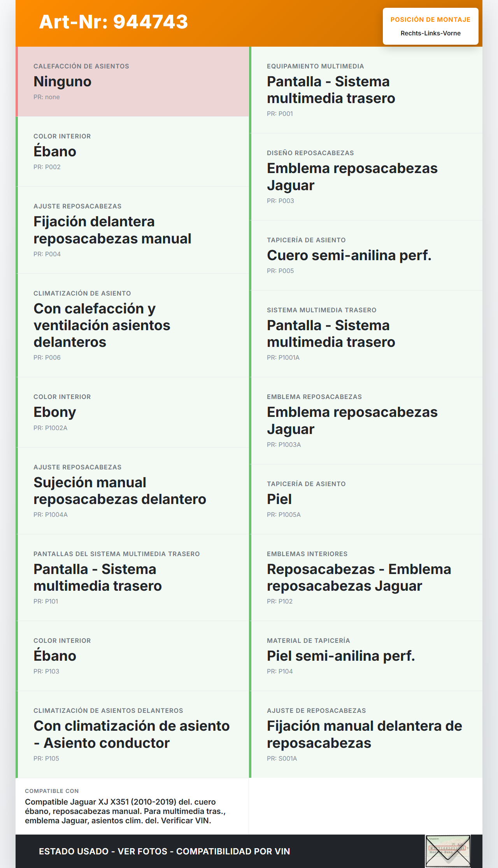498x868 pixels.
Task: Click the Ébano card with PR P002
Action: point(133,152)
